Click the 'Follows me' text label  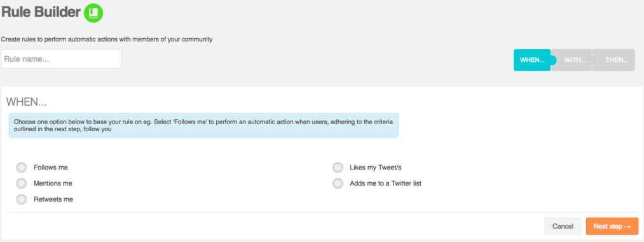click(51, 167)
